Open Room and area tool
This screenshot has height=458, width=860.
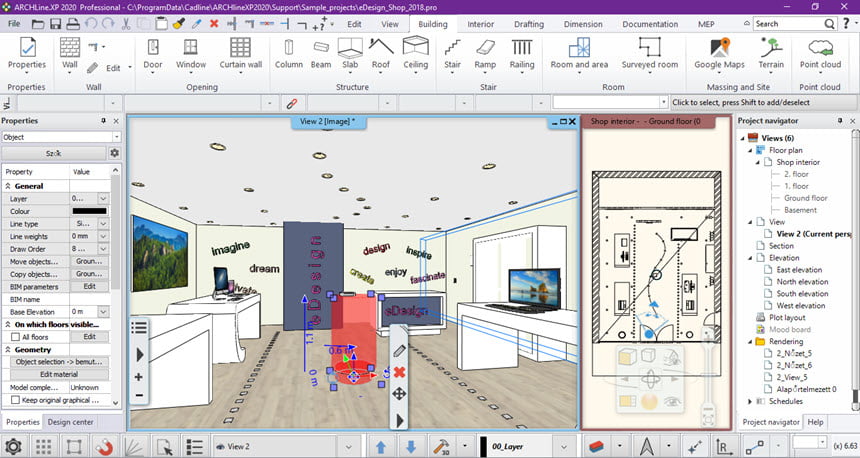click(x=579, y=54)
